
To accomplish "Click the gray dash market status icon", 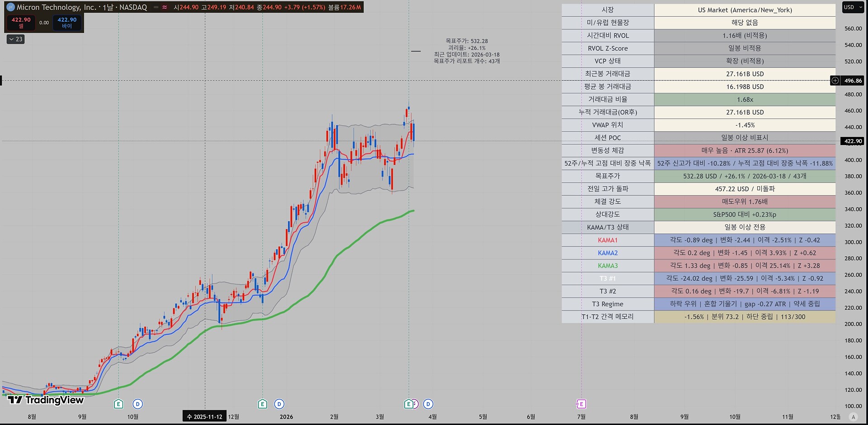I will tap(156, 7).
